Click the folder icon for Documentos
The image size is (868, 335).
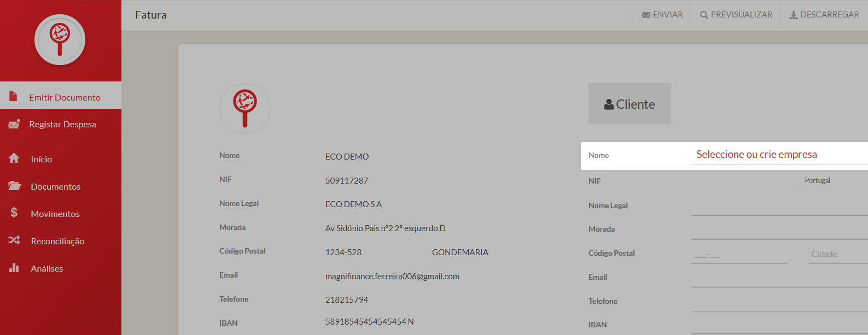14,186
